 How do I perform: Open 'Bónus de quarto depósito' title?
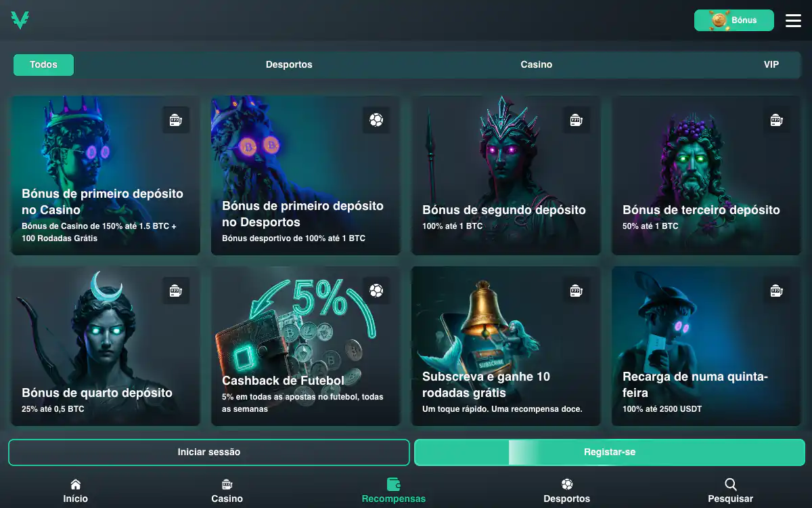(x=97, y=393)
